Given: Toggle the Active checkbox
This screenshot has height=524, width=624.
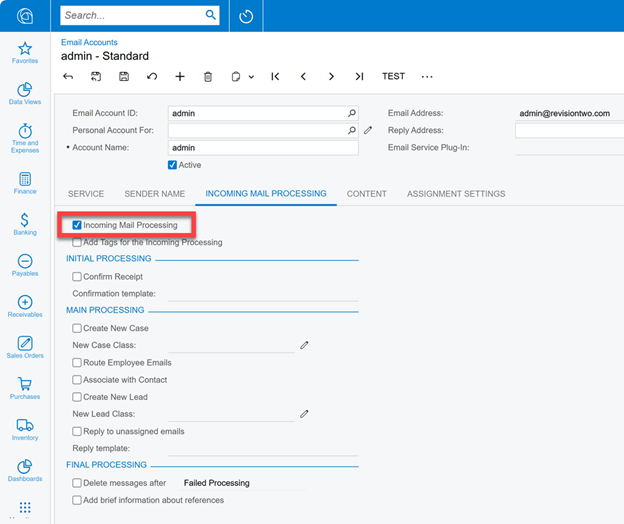Looking at the screenshot, I should click(172, 165).
